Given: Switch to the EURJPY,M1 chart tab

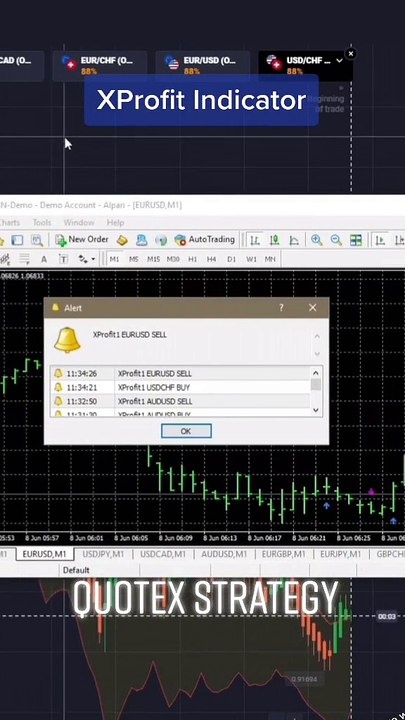Looking at the screenshot, I should [340, 554].
